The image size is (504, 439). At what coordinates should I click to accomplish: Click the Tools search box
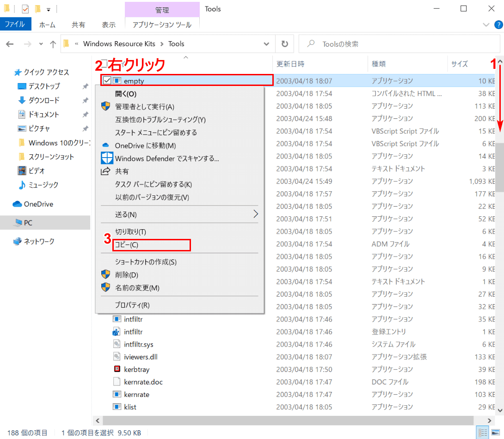(x=399, y=44)
